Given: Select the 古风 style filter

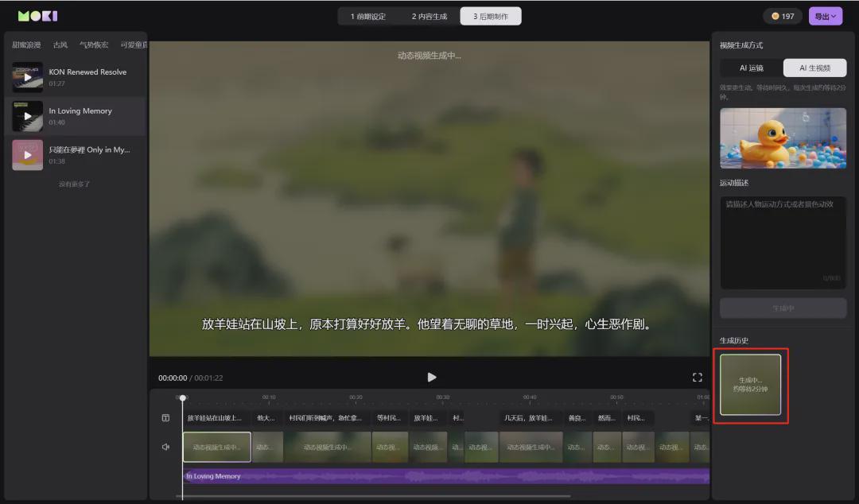Looking at the screenshot, I should point(60,45).
